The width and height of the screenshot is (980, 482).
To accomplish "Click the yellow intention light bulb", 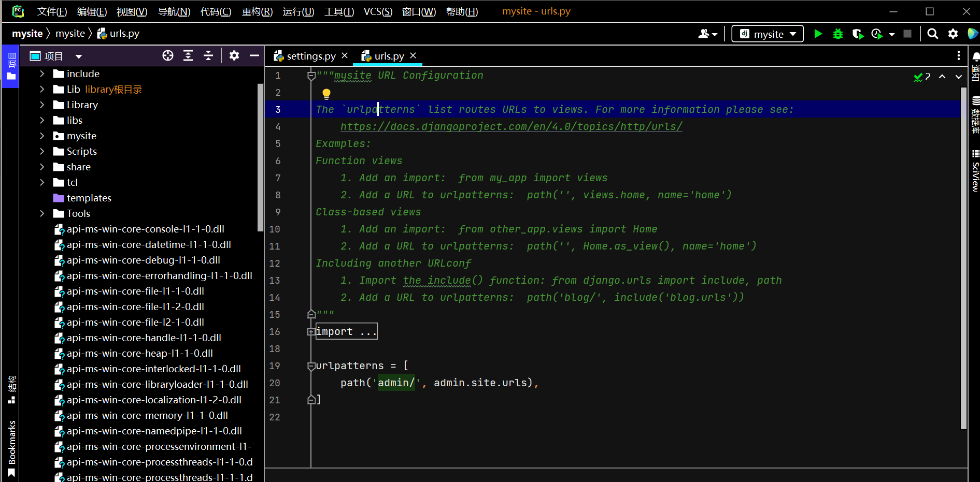I will 326,94.
